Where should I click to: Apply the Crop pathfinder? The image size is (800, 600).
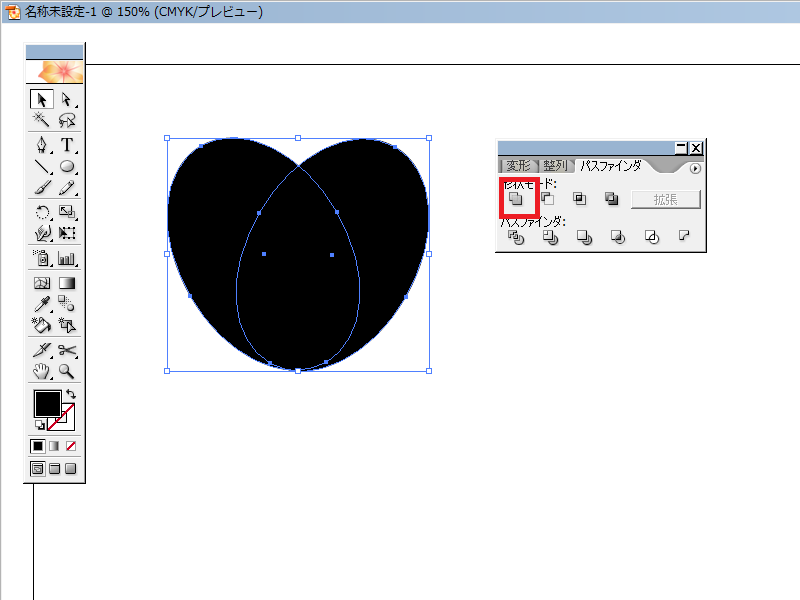tap(618, 237)
